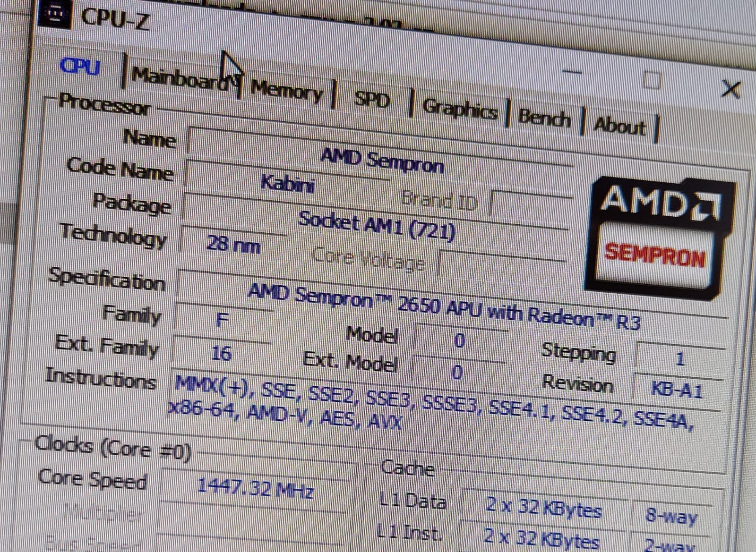The width and height of the screenshot is (756, 552).
Task: Switch to the Bench tab
Action: (544, 118)
